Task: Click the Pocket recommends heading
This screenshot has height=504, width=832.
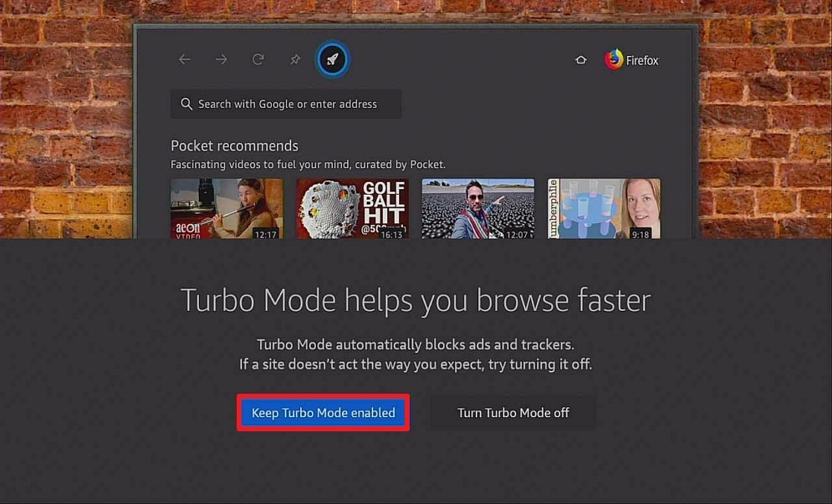Action: coord(234,145)
